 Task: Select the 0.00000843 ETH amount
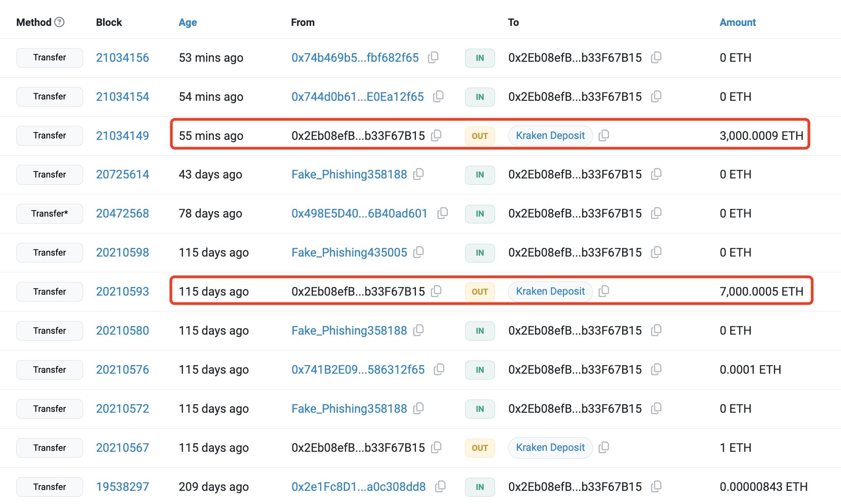point(764,487)
